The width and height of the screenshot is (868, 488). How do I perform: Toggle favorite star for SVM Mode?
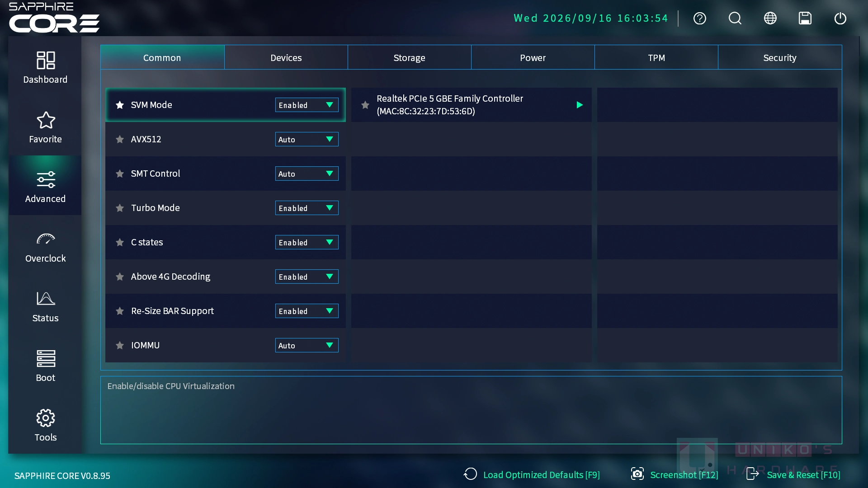click(x=120, y=105)
